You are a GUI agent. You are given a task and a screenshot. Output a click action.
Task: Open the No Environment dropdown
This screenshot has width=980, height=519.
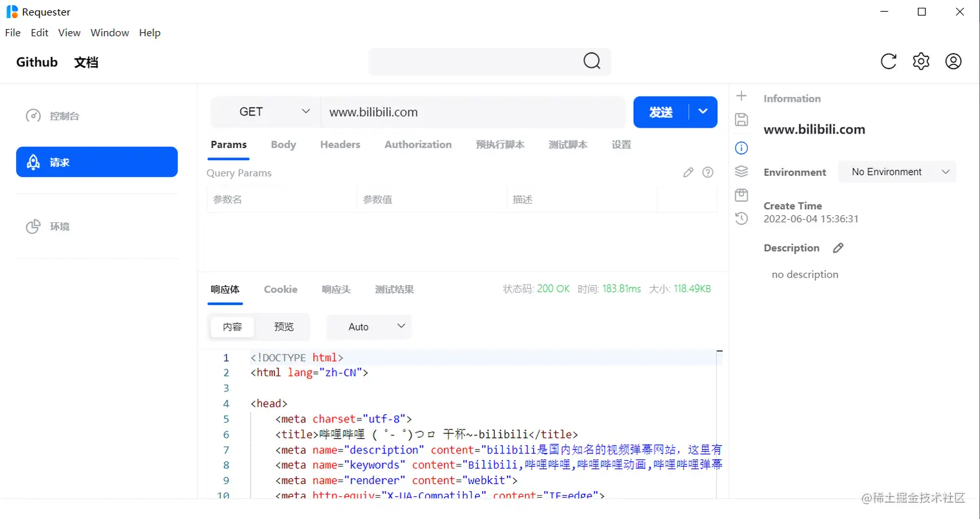pyautogui.click(x=897, y=172)
